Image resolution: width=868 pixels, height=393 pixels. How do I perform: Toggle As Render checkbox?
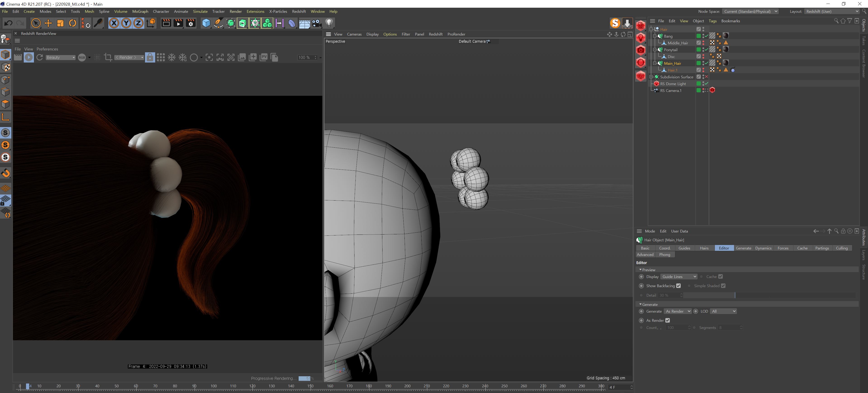click(x=667, y=321)
